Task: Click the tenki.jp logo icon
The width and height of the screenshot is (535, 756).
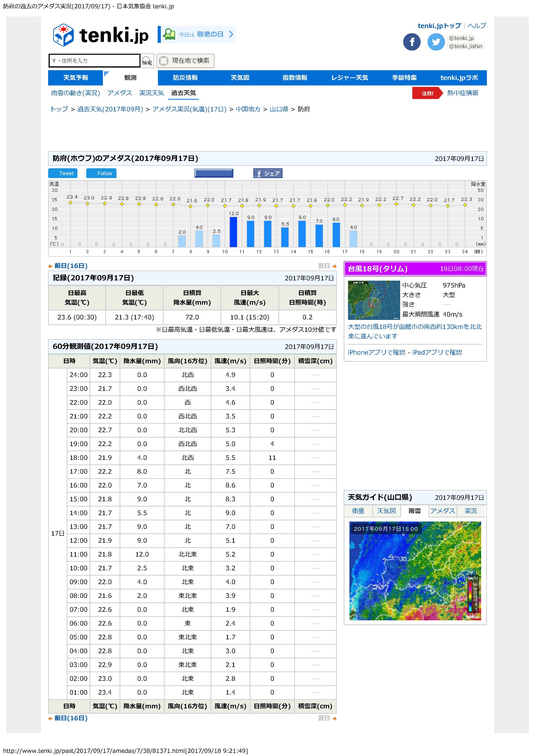Action: point(63,35)
